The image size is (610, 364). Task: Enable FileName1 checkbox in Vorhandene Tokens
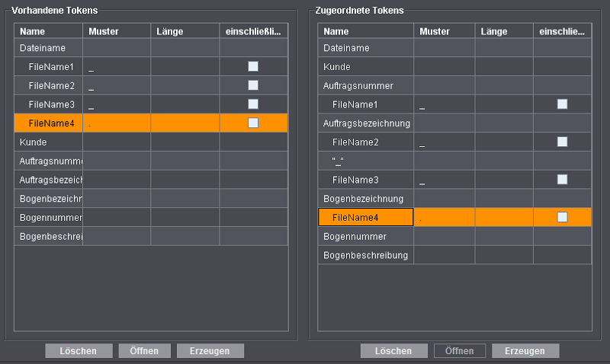(x=253, y=67)
